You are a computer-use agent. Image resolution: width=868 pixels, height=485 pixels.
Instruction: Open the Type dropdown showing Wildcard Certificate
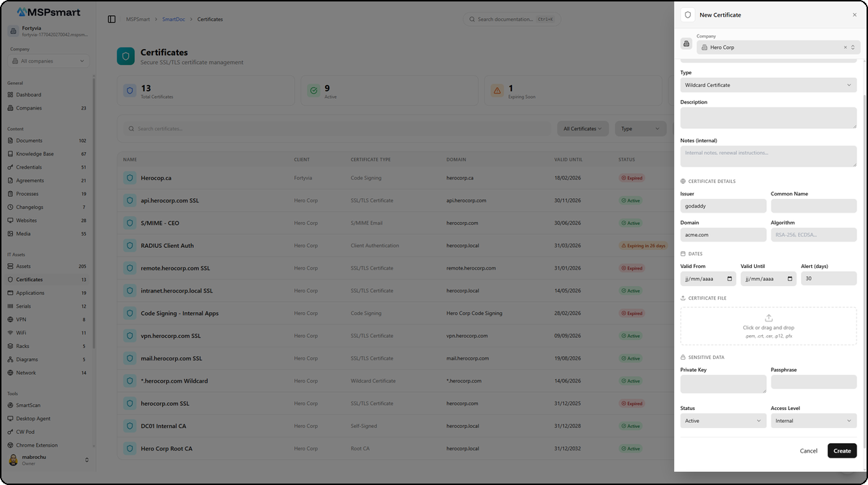coord(768,85)
